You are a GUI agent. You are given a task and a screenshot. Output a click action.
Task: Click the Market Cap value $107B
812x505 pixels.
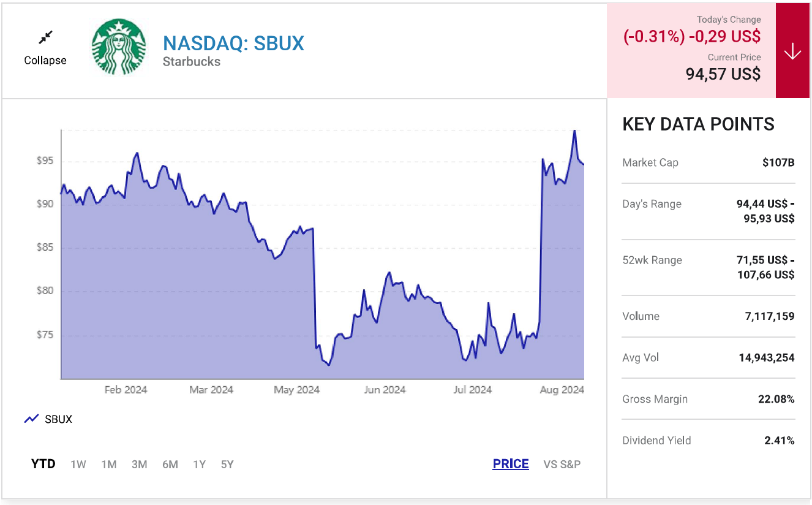(x=778, y=162)
